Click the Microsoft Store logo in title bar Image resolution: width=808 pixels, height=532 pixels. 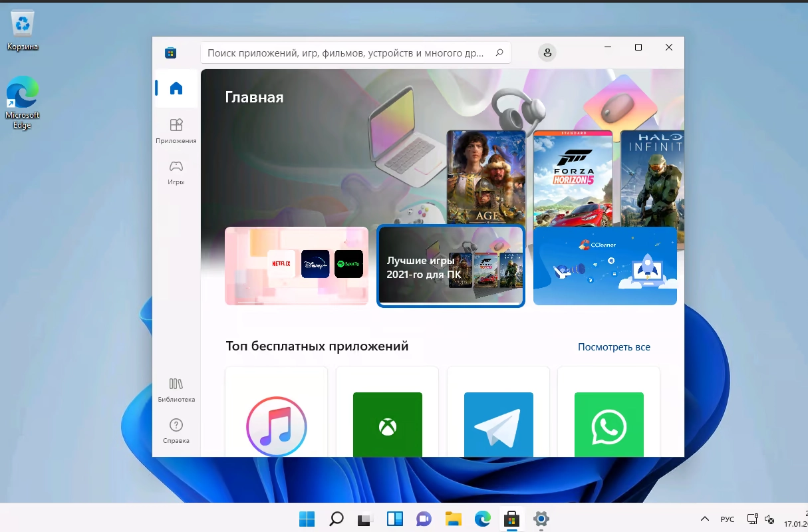click(x=171, y=53)
